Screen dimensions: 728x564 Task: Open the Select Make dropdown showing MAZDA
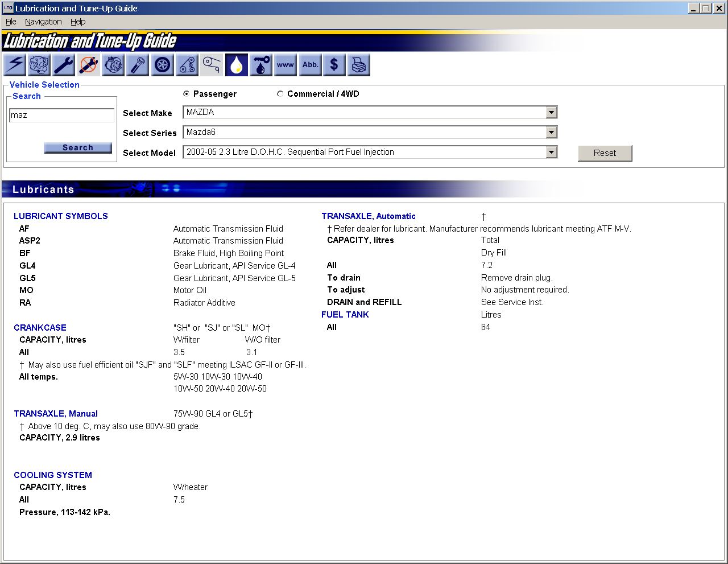[370, 112]
